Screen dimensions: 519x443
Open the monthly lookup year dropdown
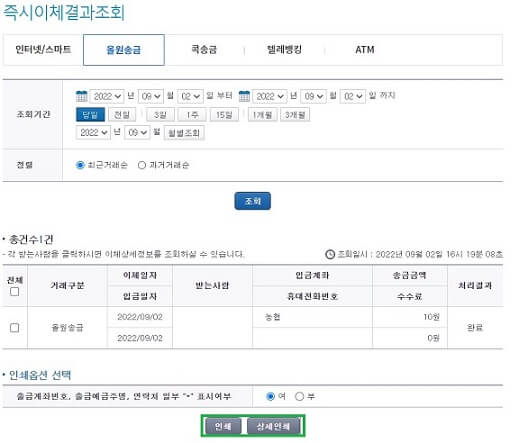point(93,133)
